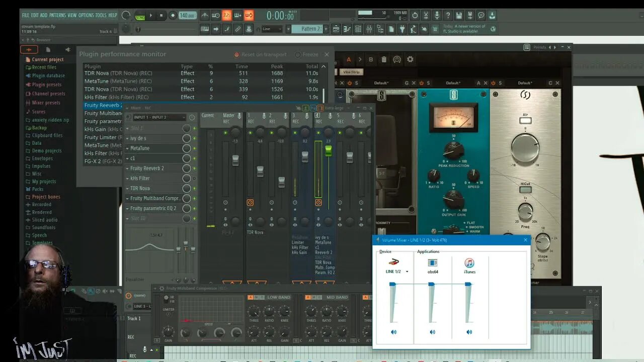Click the tempo field showing 140
The width and height of the screenshot is (644, 362).
[188, 16]
